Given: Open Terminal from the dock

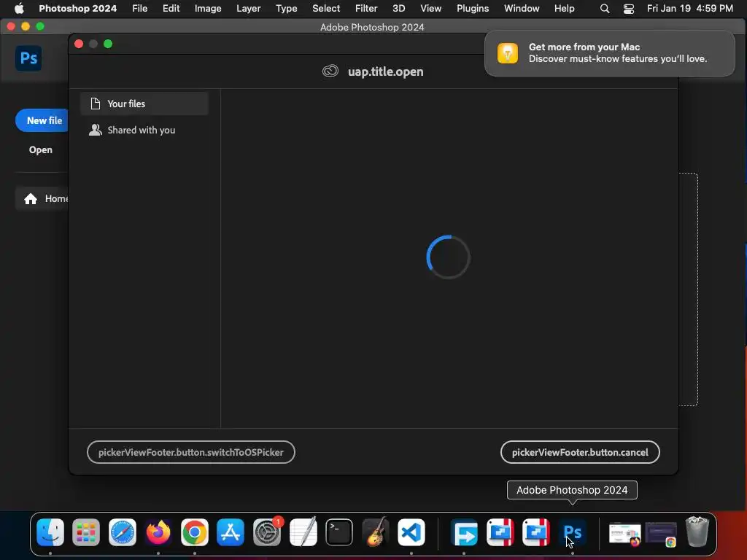Looking at the screenshot, I should (x=339, y=532).
